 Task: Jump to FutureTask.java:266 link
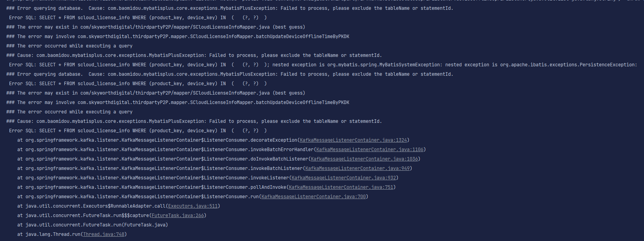click(178, 215)
